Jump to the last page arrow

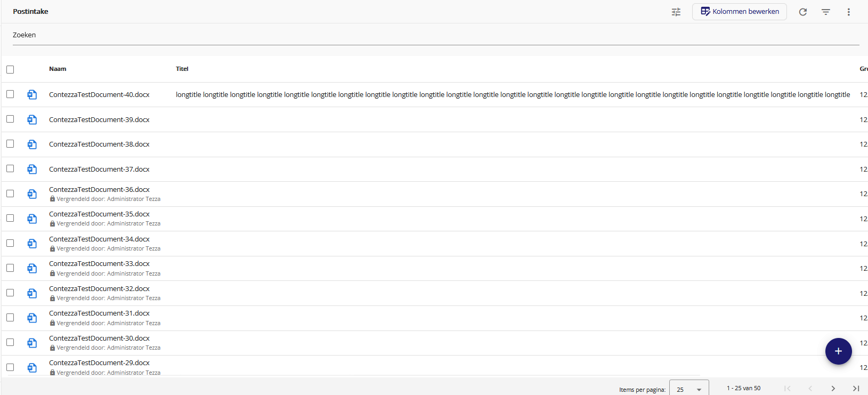[856, 389]
